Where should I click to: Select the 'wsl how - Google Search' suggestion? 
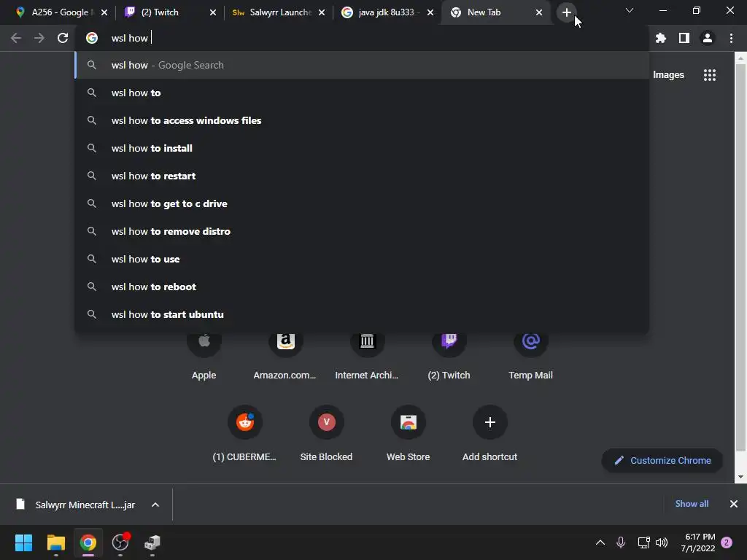coord(362,65)
